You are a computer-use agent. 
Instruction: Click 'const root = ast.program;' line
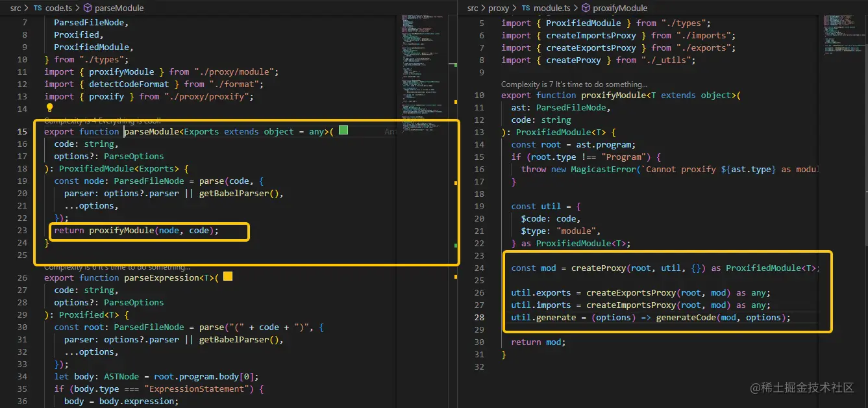click(573, 144)
